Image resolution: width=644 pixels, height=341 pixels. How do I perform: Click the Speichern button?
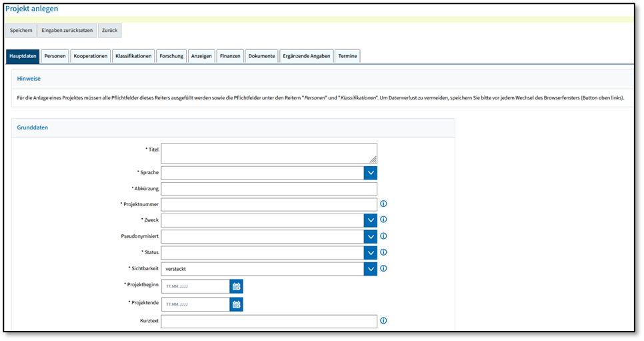click(x=21, y=31)
